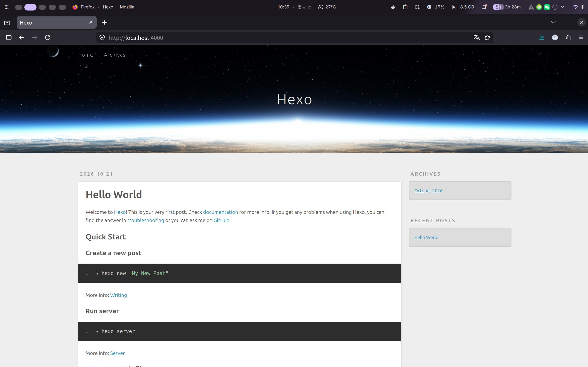Open the Wi-Fi network indicator

pos(575,7)
